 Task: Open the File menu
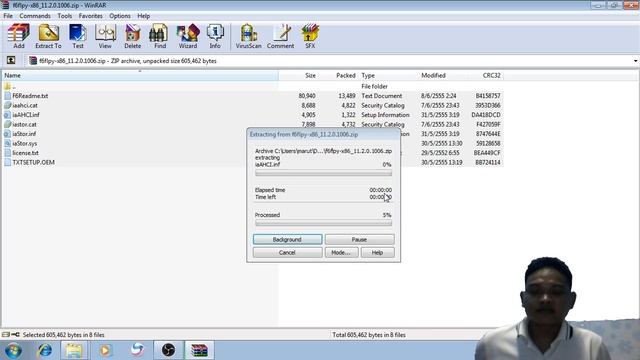(x=8, y=16)
